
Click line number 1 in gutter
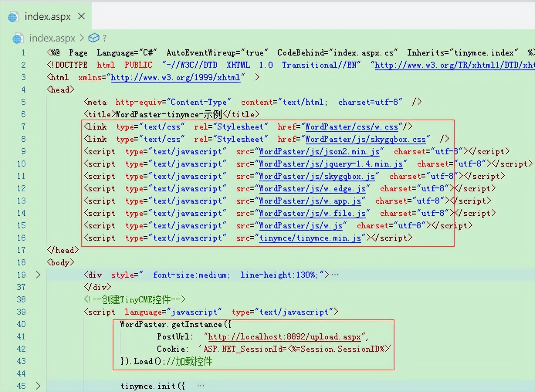[x=23, y=53]
